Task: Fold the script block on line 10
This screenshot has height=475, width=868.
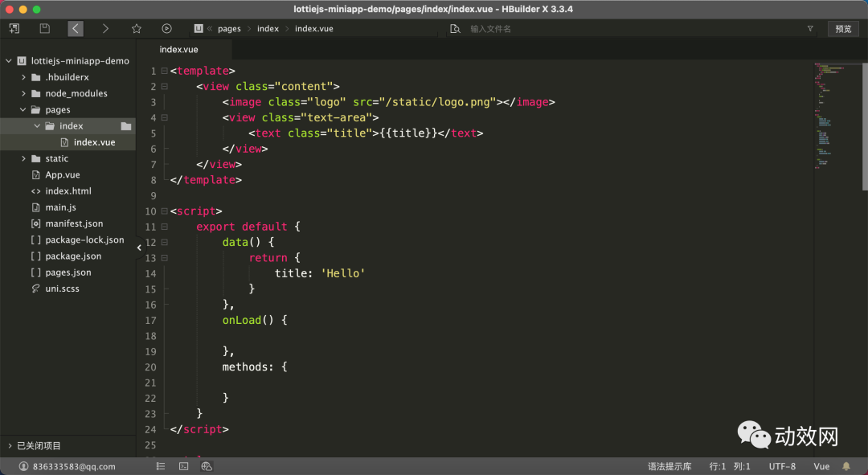Action: [x=165, y=211]
